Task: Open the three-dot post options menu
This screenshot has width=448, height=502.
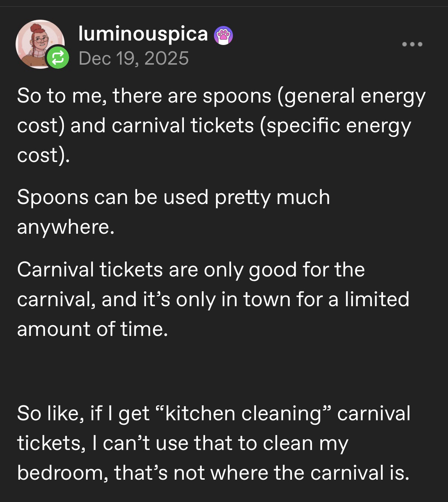Action: click(x=412, y=44)
